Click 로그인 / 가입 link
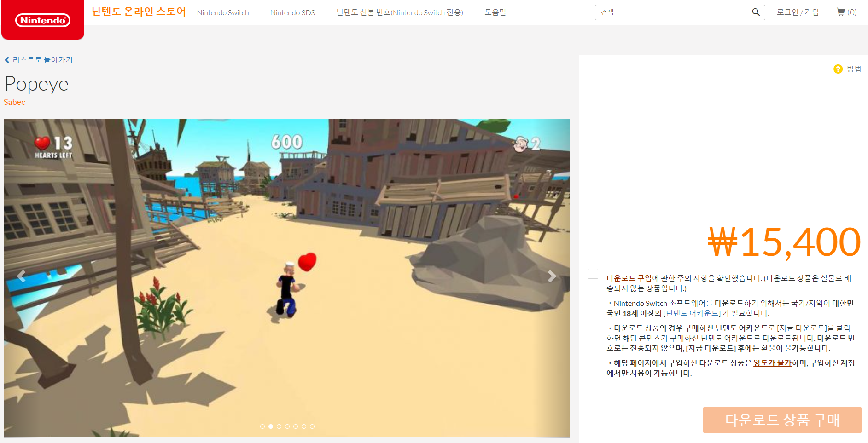Image resolution: width=868 pixels, height=443 pixels. (x=798, y=12)
